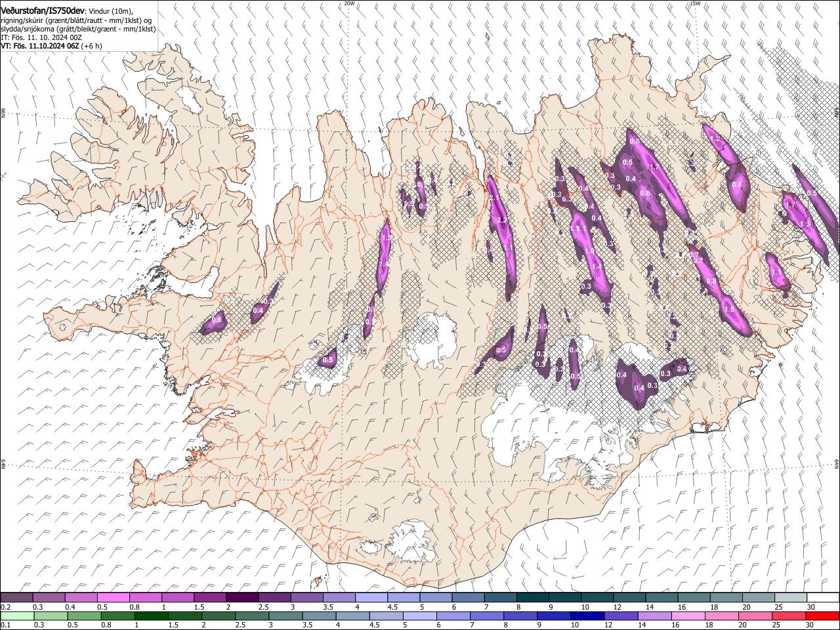840x630 pixels.
Task: Click the Veðurstofan/IS750dev title text
Action: (43, 10)
